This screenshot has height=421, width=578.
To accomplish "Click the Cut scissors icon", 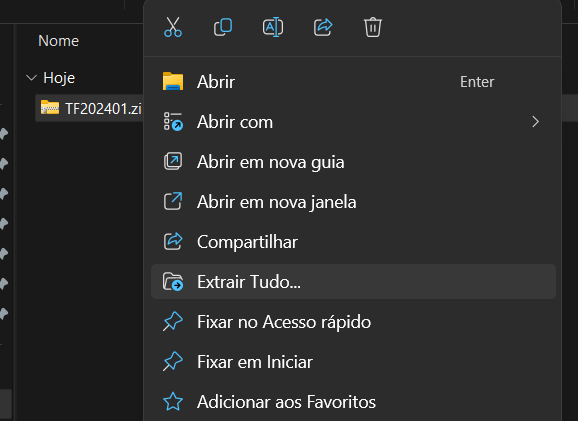I will pos(173,27).
